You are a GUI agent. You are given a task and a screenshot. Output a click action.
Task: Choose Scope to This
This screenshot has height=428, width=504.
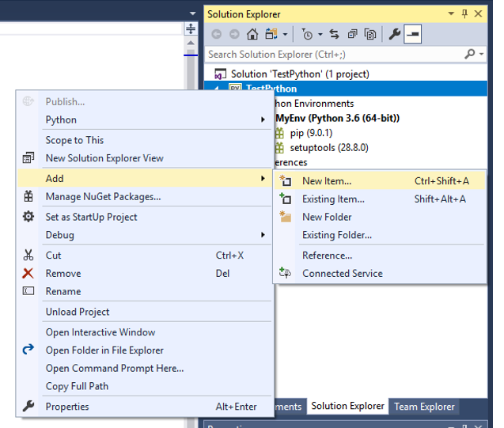tap(145, 140)
